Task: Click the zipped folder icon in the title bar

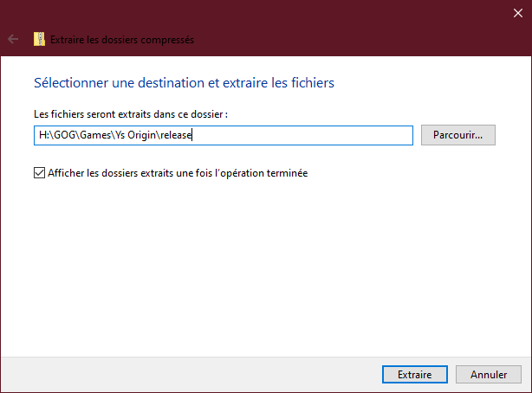Action: point(39,39)
